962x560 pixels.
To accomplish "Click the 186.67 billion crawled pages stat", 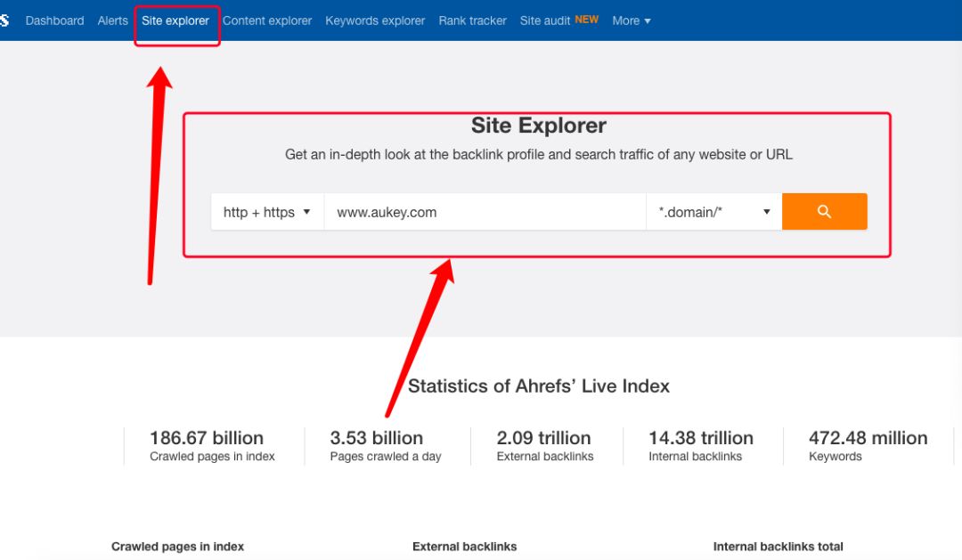I will point(212,446).
